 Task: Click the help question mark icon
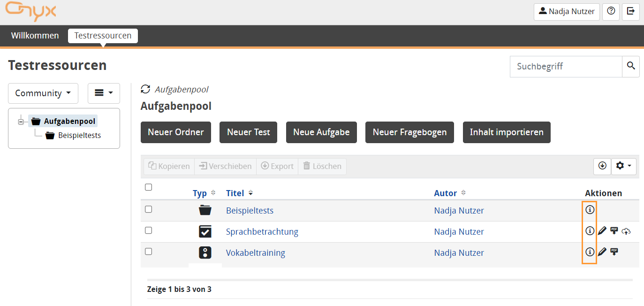coord(611,11)
